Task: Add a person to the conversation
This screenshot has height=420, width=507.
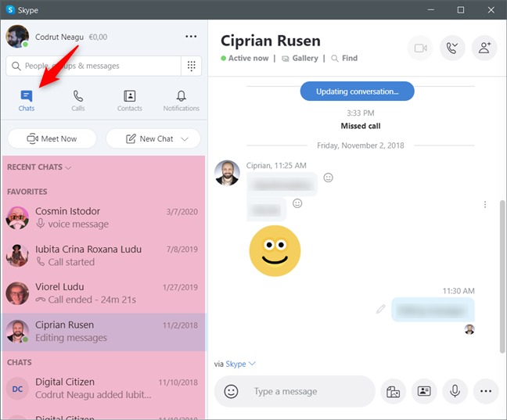Action: (x=484, y=48)
